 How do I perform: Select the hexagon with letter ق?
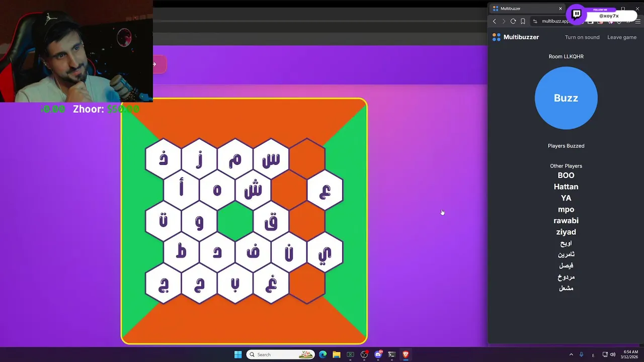click(271, 221)
